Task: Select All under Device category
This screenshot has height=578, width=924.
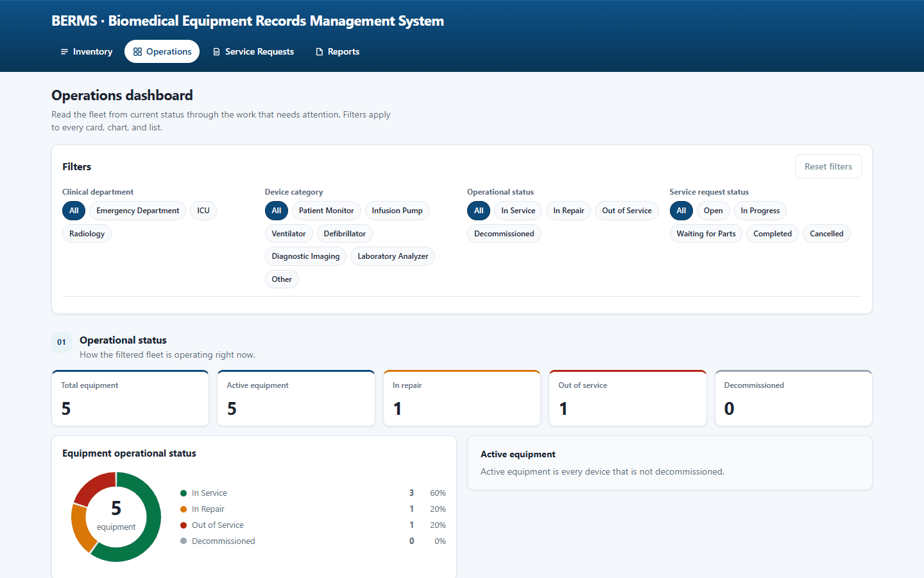Action: [277, 211]
